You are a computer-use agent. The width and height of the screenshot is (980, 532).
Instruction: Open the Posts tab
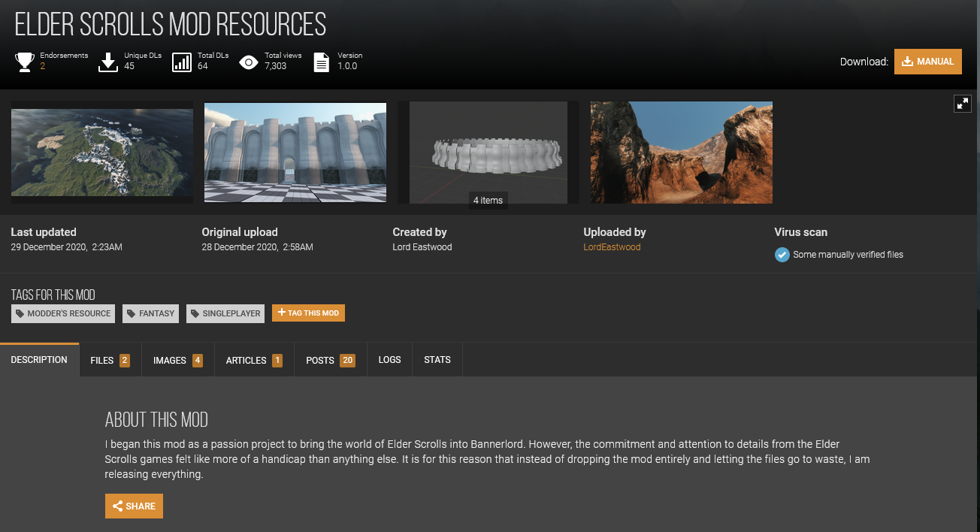330,360
